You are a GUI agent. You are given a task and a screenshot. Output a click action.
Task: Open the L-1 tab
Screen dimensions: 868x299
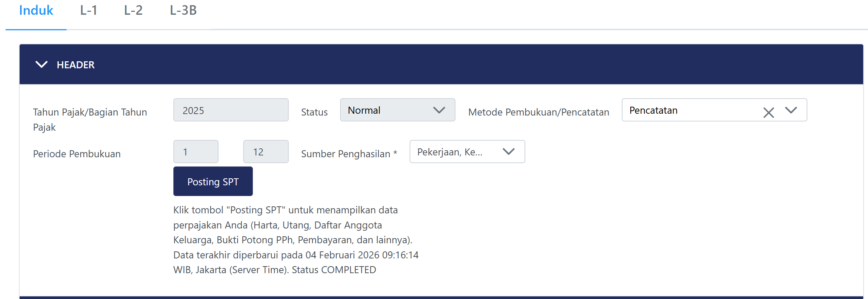(x=89, y=10)
